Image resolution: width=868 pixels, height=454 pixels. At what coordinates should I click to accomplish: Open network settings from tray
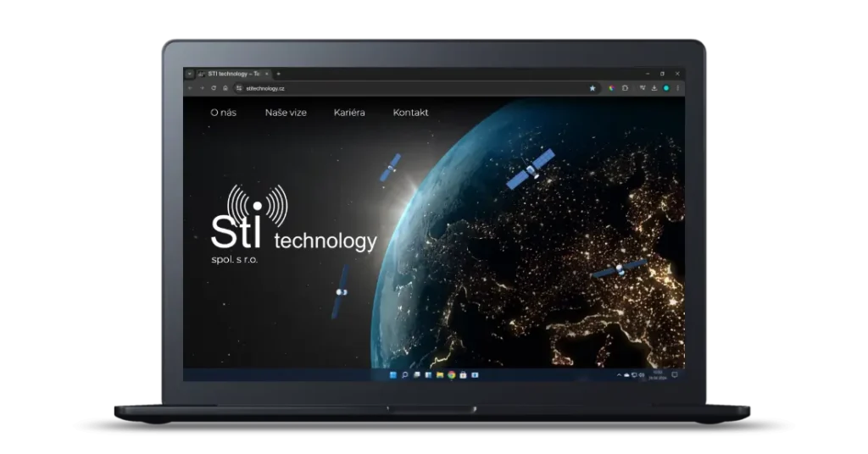(634, 375)
